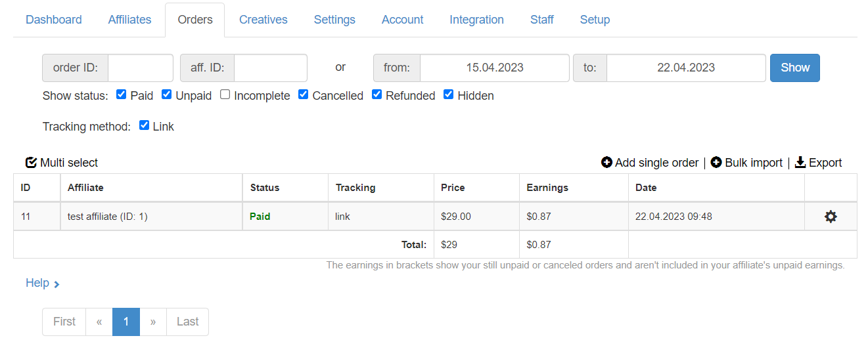Viewport: 868px width, 338px height.
Task: Click into the order ID input field
Action: [140, 68]
